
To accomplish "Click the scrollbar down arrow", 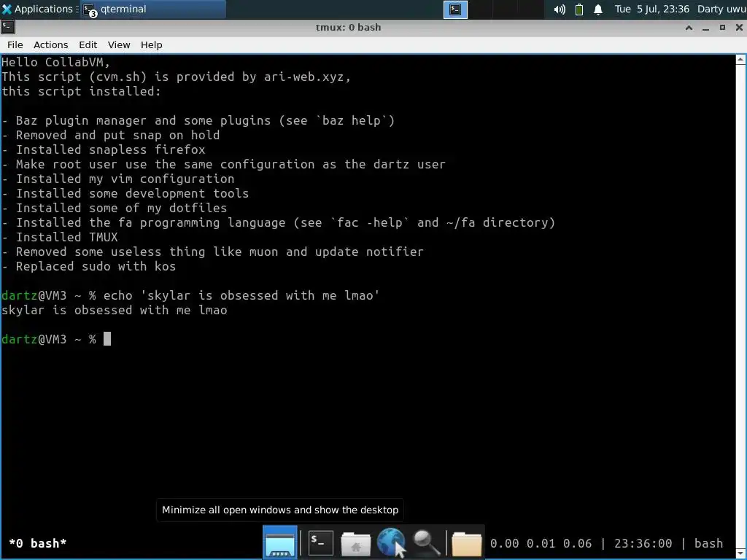I will tap(740, 553).
